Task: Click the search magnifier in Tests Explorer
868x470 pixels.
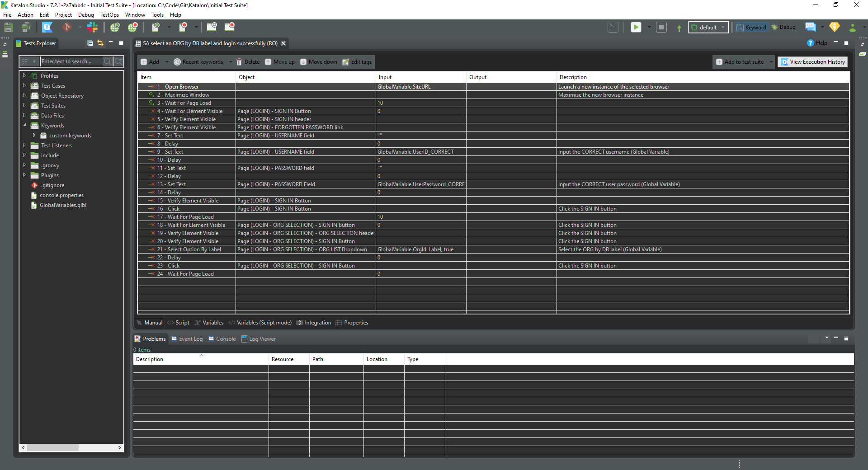Action: point(108,61)
